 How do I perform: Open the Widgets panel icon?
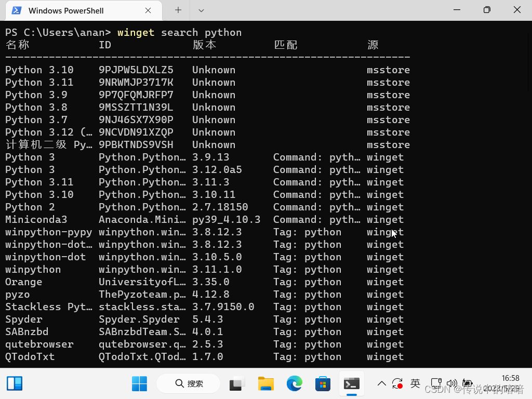coord(15,384)
